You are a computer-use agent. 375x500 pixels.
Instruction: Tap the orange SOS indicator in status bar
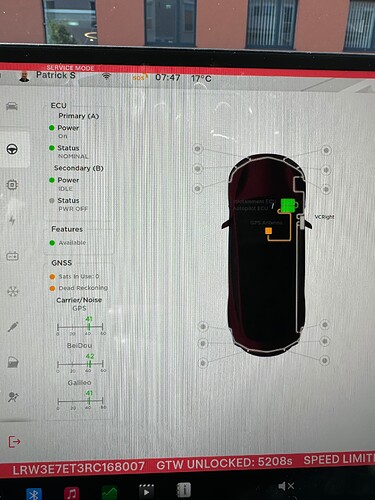coord(139,77)
